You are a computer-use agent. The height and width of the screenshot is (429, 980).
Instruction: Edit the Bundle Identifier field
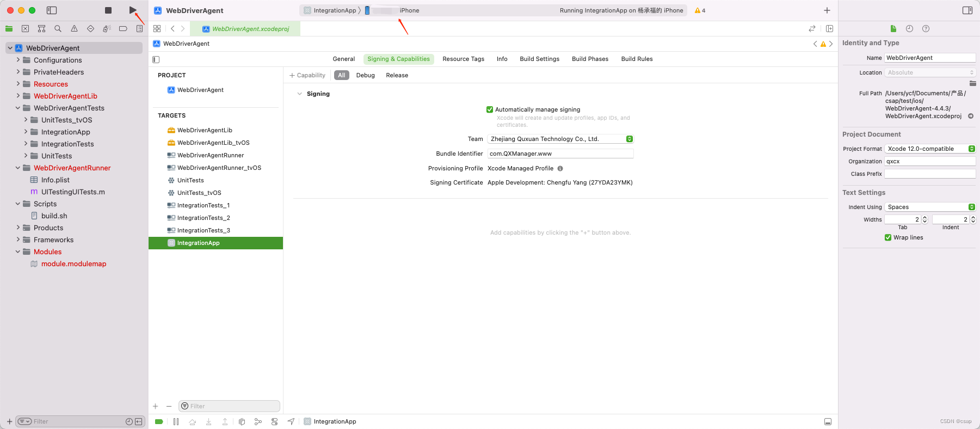tap(560, 154)
